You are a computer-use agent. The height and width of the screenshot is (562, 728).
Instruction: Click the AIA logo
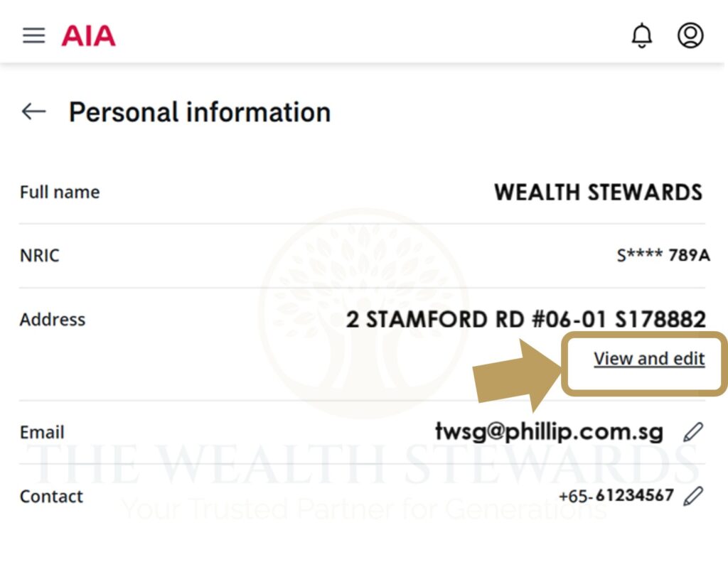coord(88,36)
